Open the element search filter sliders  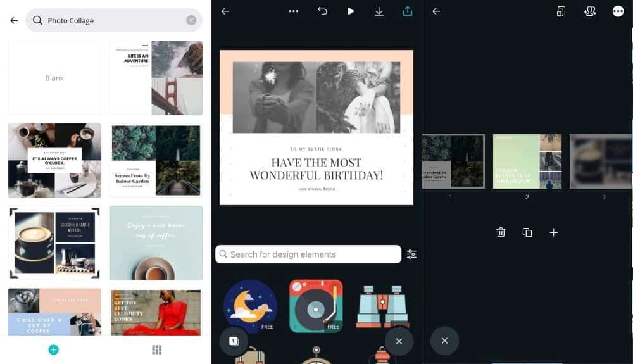click(412, 254)
